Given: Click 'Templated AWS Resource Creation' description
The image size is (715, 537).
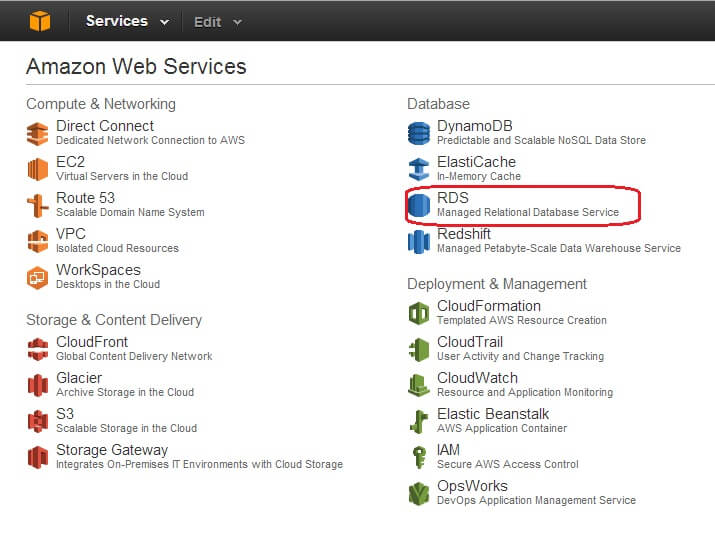Looking at the screenshot, I should coord(522,320).
